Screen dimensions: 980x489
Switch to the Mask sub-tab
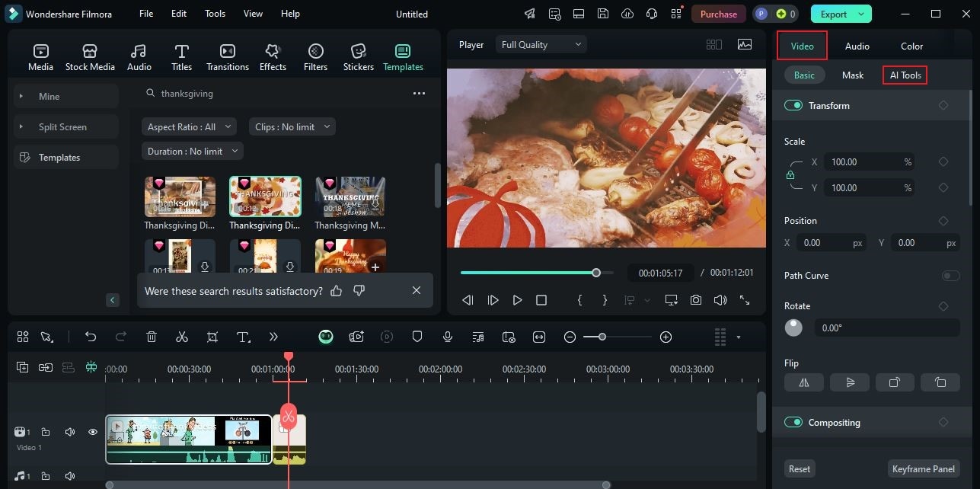[x=853, y=75]
